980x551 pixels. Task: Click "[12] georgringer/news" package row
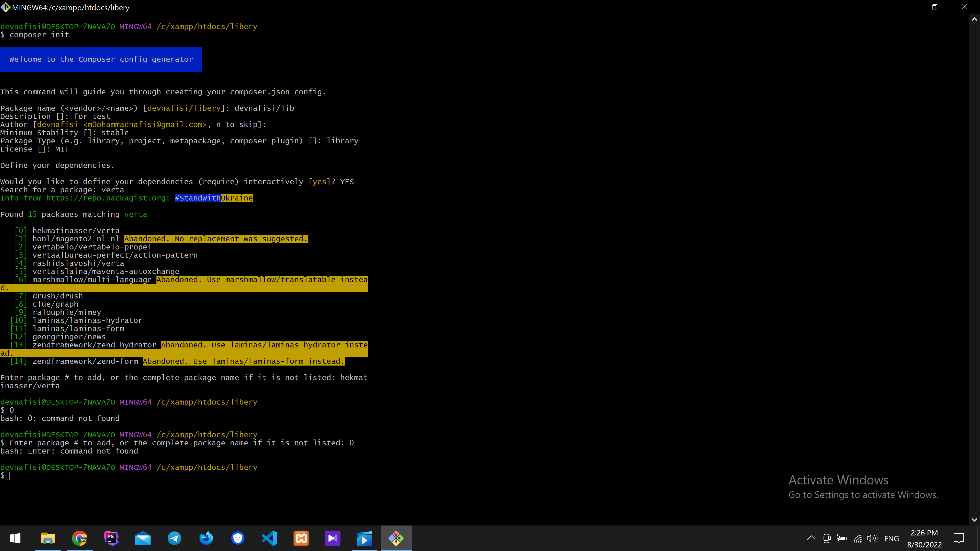coord(58,336)
